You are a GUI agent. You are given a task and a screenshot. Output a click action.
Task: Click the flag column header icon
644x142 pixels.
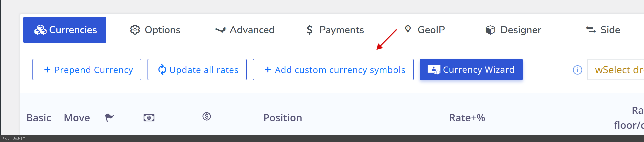(x=109, y=118)
